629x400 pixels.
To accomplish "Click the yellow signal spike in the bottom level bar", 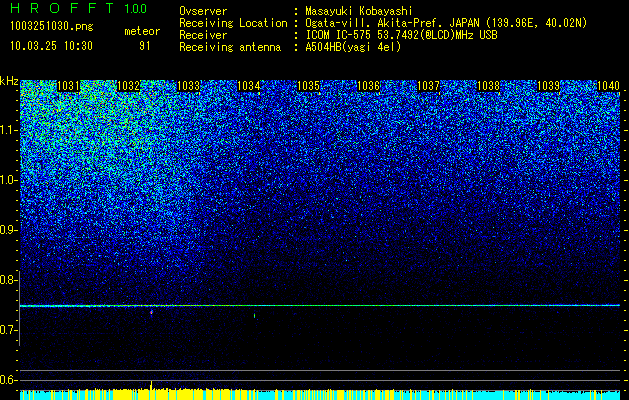I will click(151, 385).
